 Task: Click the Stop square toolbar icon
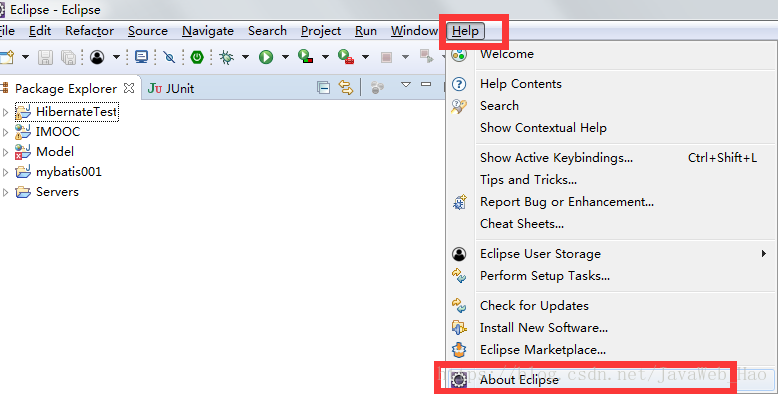click(x=386, y=57)
